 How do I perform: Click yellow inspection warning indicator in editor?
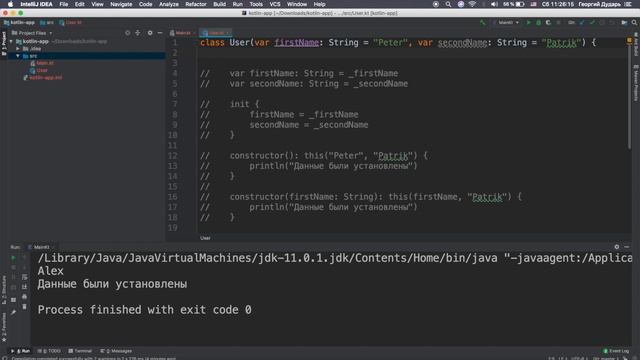click(629, 40)
